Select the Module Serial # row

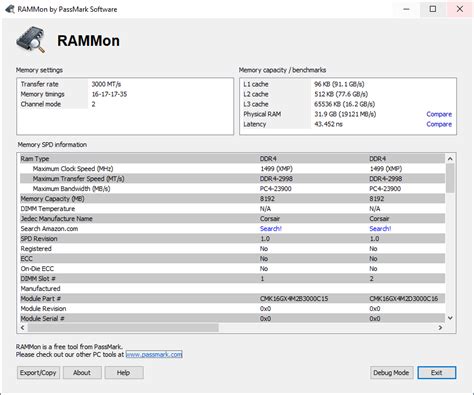232,319
